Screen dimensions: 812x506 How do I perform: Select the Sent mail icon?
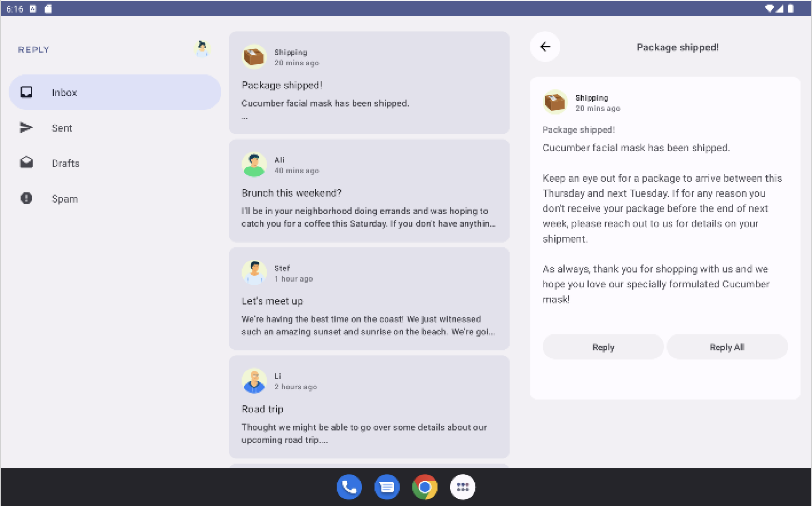26,128
